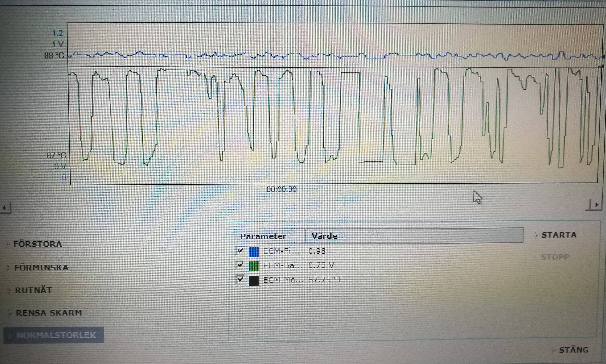
Task: Click the FÖRMINSKA zoom-out button
Action: tap(41, 267)
